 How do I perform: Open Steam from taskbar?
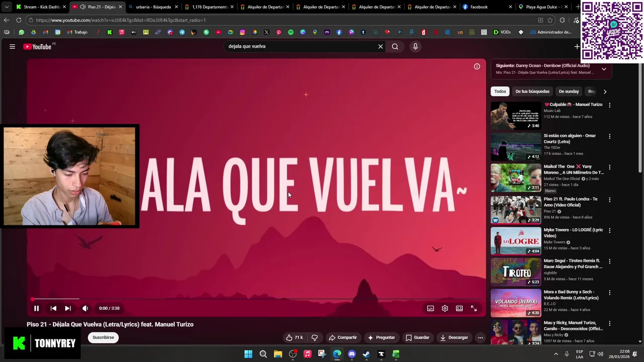(x=366, y=354)
